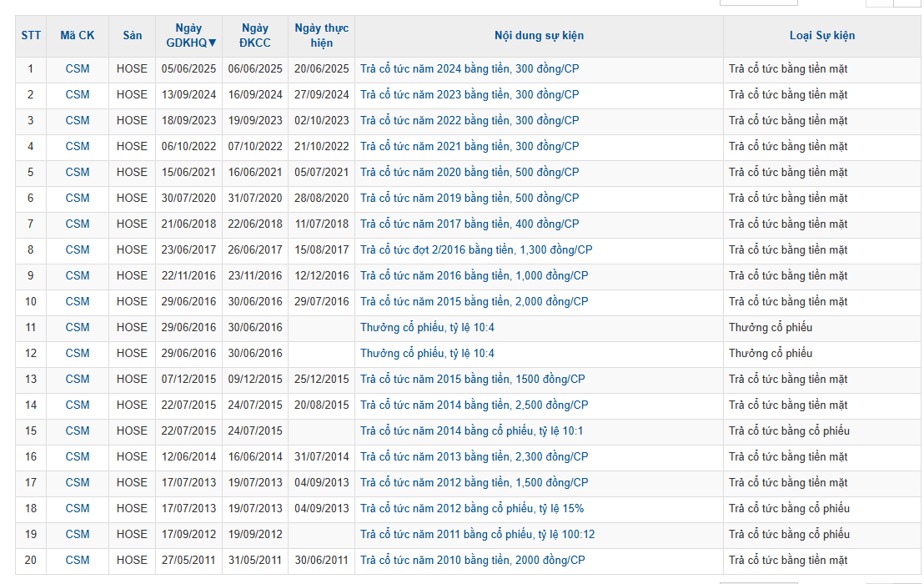
Task: Click the Ngày ĐKCC column header
Action: point(255,35)
